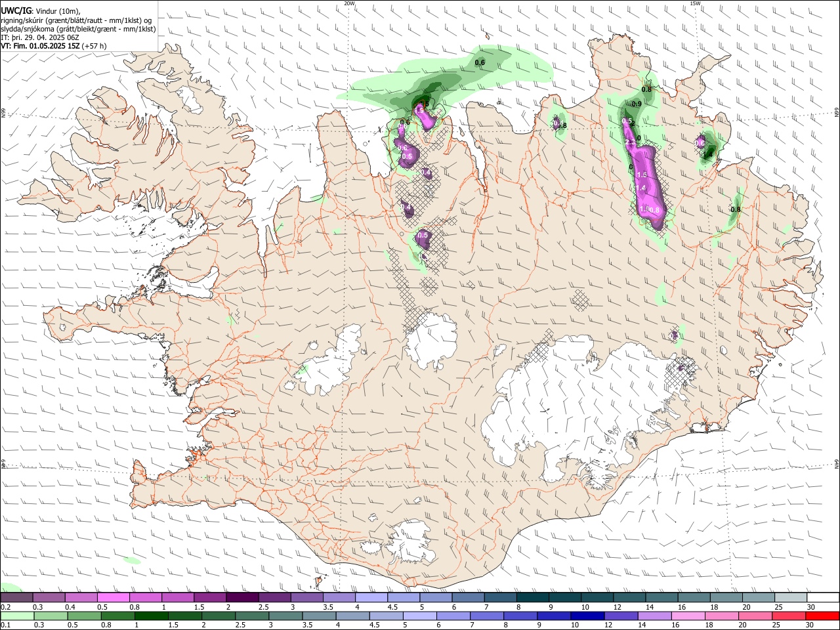Select the snow-scale swatch labeled 0.8
Image resolution: width=840 pixels, height=630 pixels.
pos(145,598)
